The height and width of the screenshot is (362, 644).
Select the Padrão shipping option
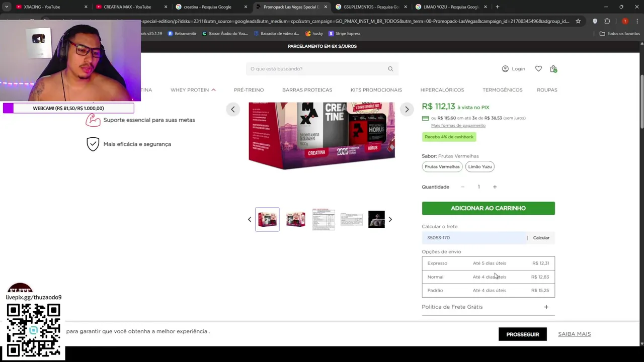488,290
